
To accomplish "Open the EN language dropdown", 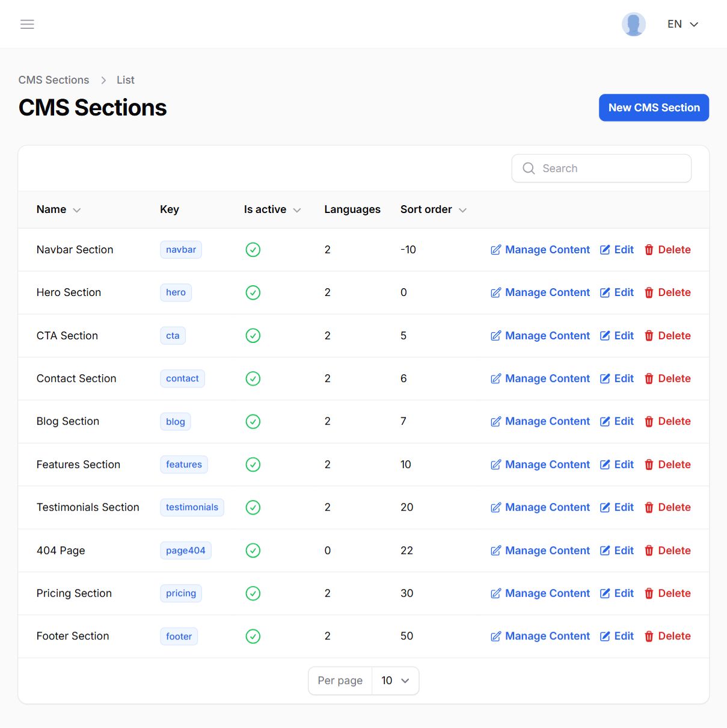I will point(683,24).
